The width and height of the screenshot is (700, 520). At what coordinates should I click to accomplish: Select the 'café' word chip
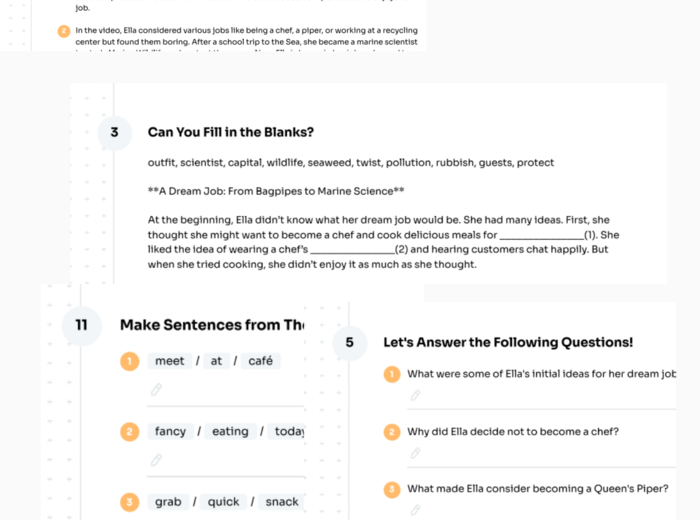pyautogui.click(x=260, y=361)
